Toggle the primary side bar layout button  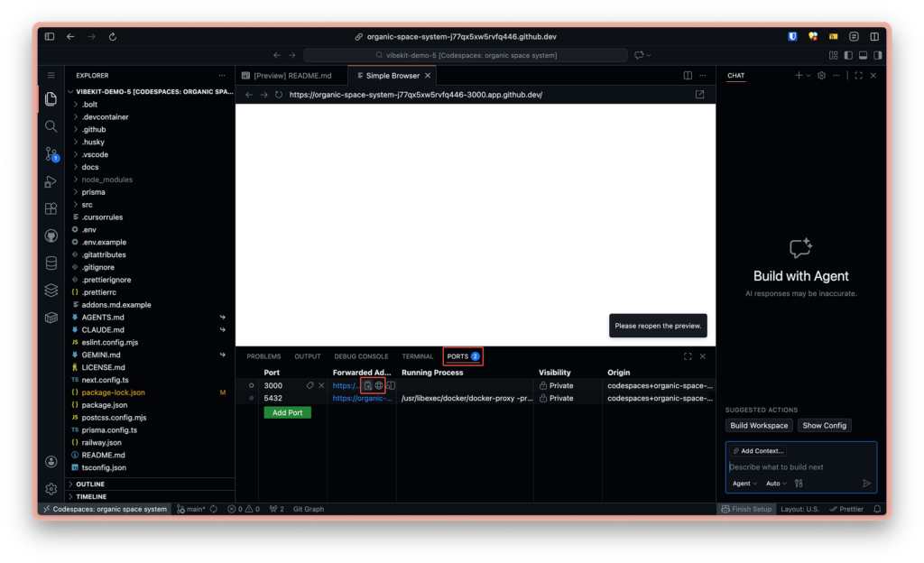[846, 55]
